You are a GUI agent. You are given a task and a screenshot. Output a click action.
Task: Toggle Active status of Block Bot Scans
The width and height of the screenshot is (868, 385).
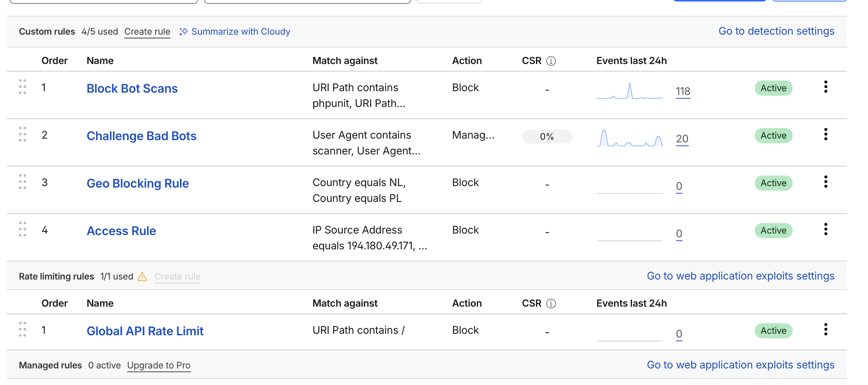773,88
